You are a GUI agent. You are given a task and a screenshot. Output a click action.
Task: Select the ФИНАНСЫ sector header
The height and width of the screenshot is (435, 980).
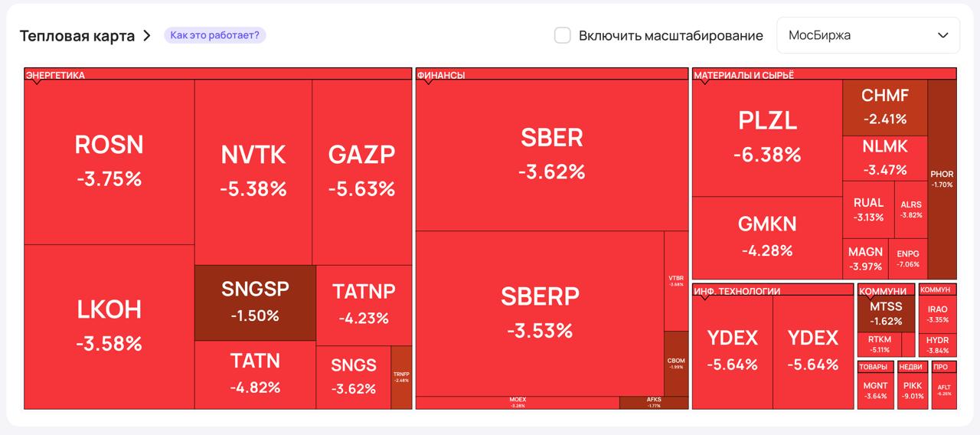[551, 74]
